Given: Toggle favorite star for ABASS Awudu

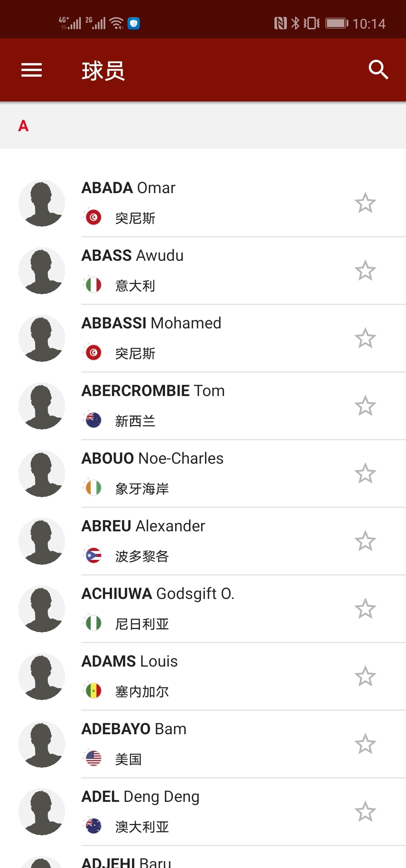Looking at the screenshot, I should click(365, 271).
